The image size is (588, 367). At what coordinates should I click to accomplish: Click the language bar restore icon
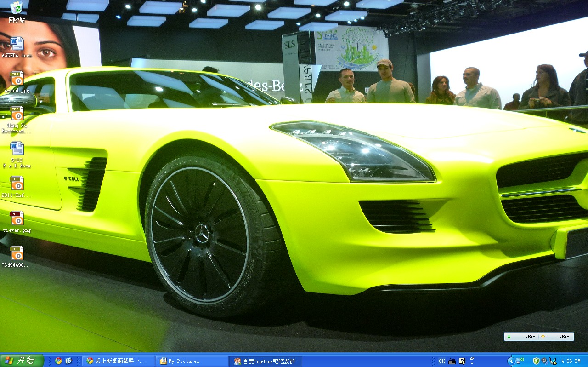(472, 358)
